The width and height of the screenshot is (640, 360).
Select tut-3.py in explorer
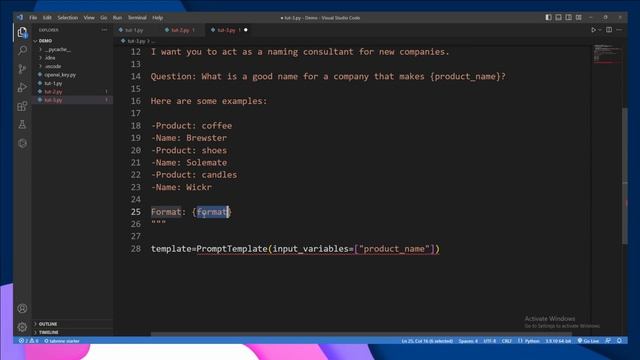[53, 100]
